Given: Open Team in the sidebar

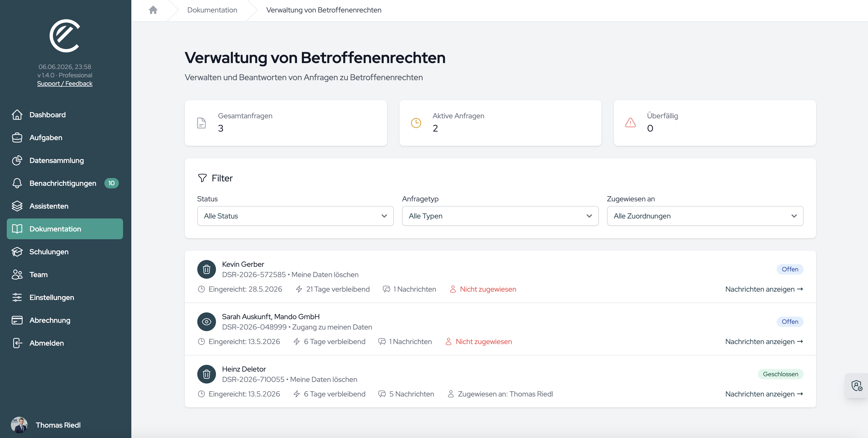Looking at the screenshot, I should [65, 275].
